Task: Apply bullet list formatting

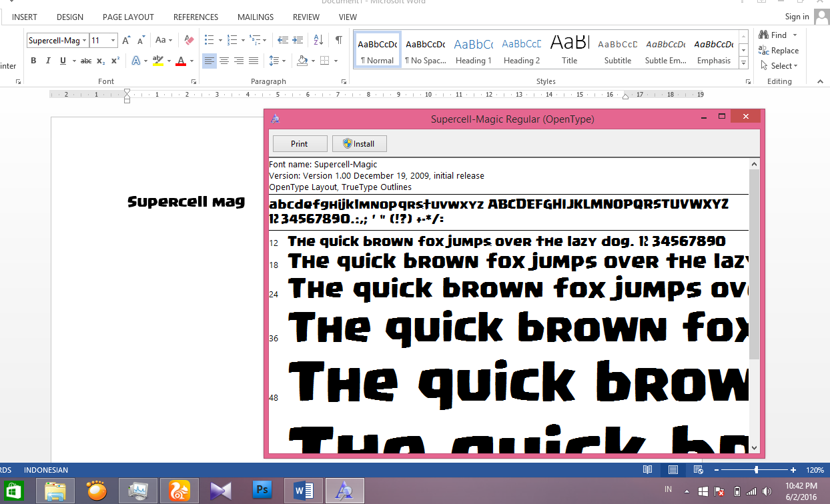Action: coord(210,40)
